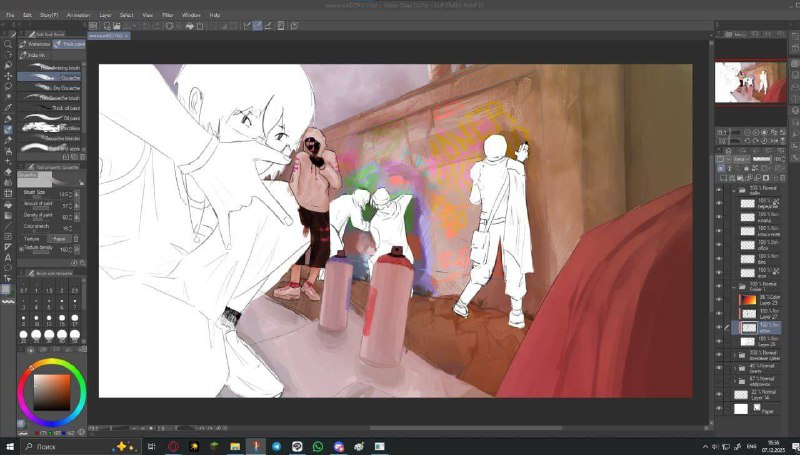This screenshot has height=455, width=800.
Task: Choose the Oil paint brush preset
Action: 49,118
